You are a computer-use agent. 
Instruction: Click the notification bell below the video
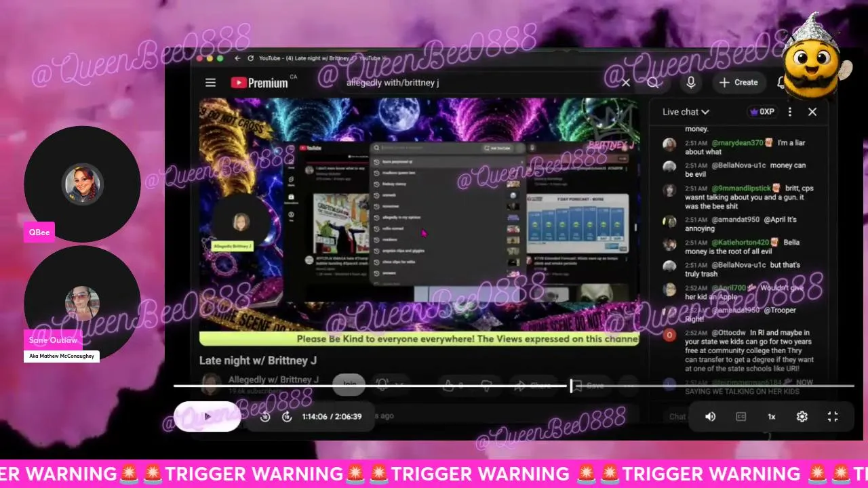coord(382,385)
